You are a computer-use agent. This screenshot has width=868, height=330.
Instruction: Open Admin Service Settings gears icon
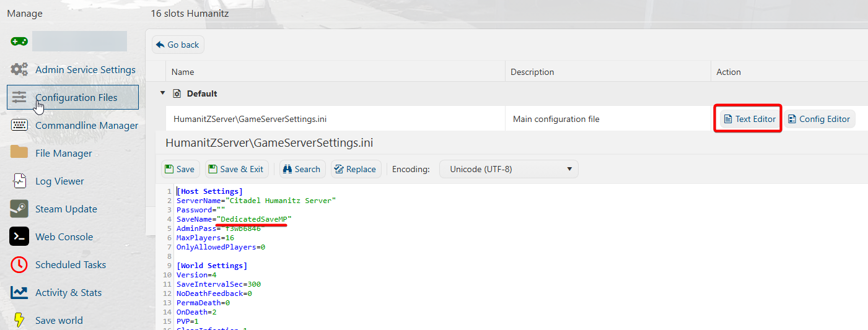[19, 69]
